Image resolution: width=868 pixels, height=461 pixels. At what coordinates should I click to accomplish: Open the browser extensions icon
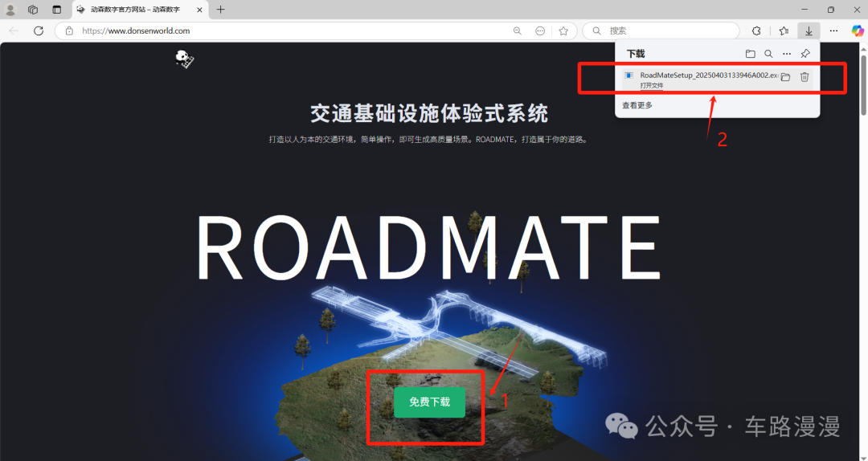[x=756, y=31]
